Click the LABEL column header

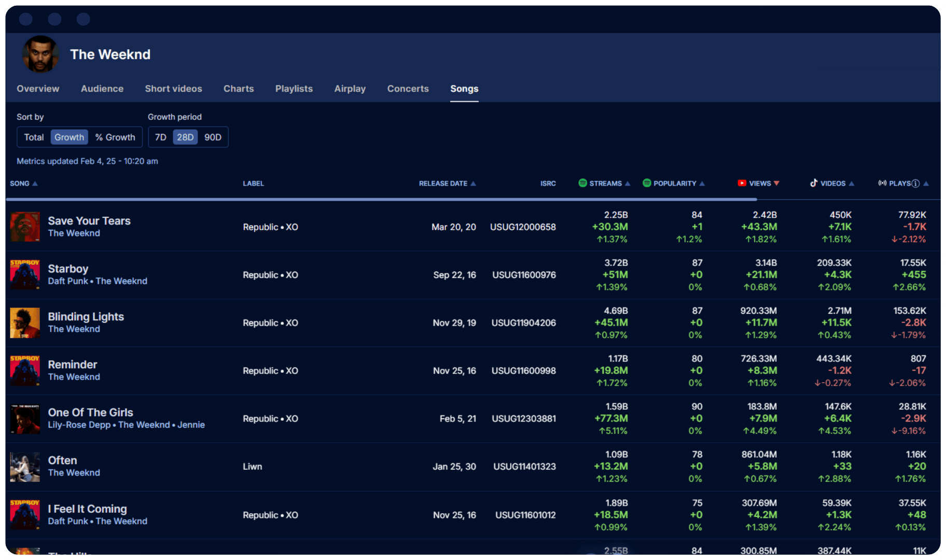point(254,184)
